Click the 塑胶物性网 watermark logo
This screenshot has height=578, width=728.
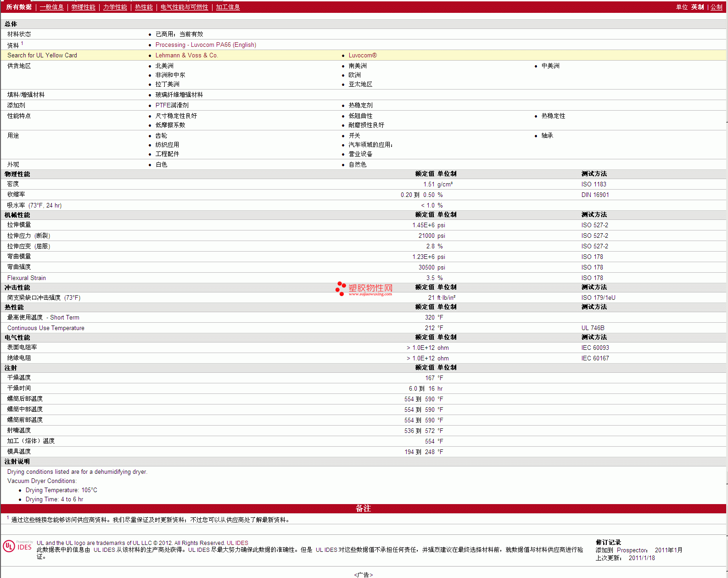click(364, 288)
